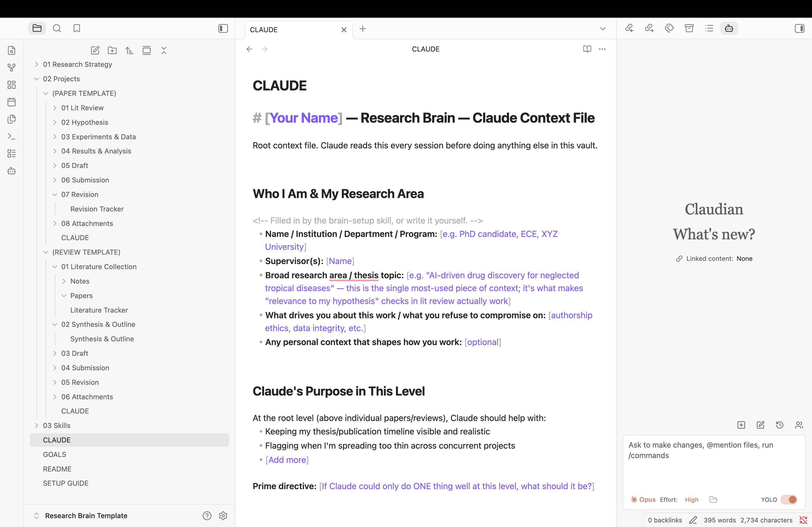812x527 pixels.
Task: Click [Add more] link
Action: [287, 460]
